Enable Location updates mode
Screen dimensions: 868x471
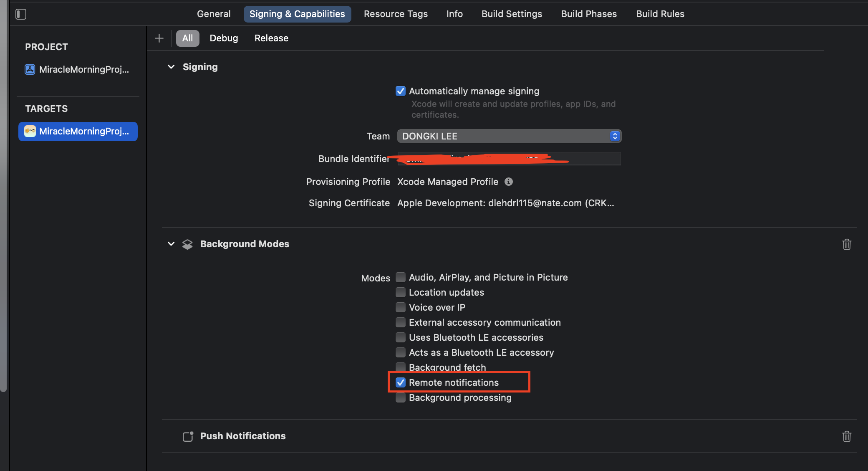(400, 292)
